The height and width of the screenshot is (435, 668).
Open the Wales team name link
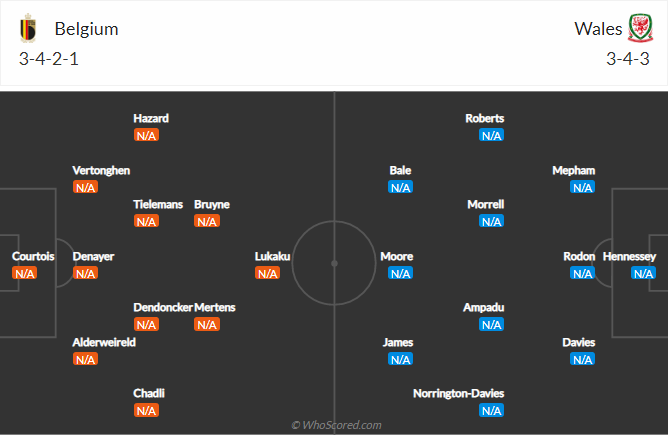(x=597, y=28)
